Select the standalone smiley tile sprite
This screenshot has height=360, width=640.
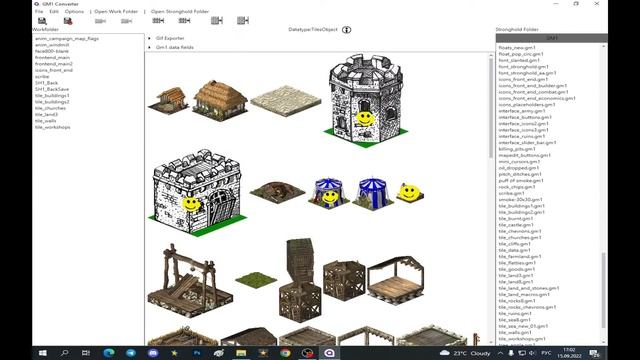pyautogui.click(x=409, y=193)
